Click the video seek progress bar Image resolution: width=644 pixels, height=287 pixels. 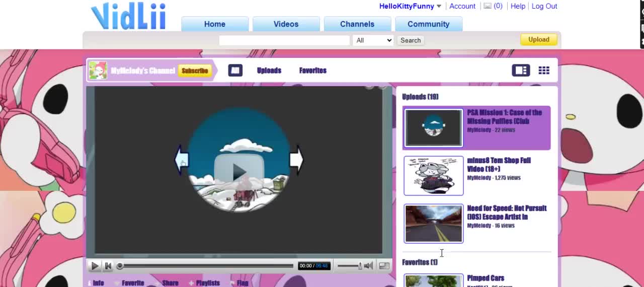(206, 266)
